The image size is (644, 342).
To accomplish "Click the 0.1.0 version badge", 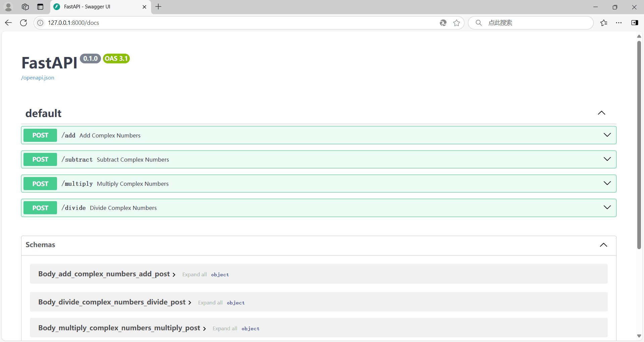I will [91, 59].
